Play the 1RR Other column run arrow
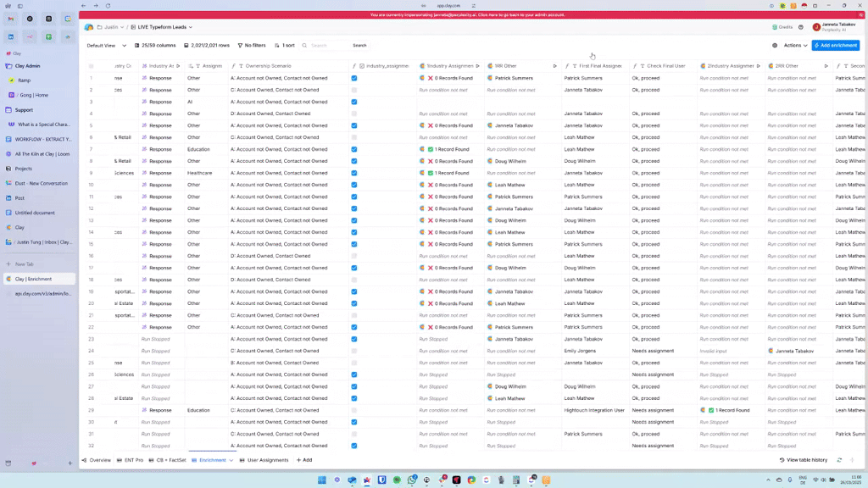 [x=555, y=65]
